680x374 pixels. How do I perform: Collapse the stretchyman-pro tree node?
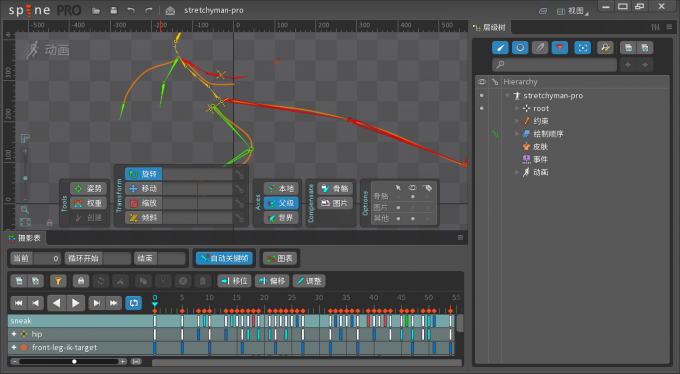click(x=507, y=95)
